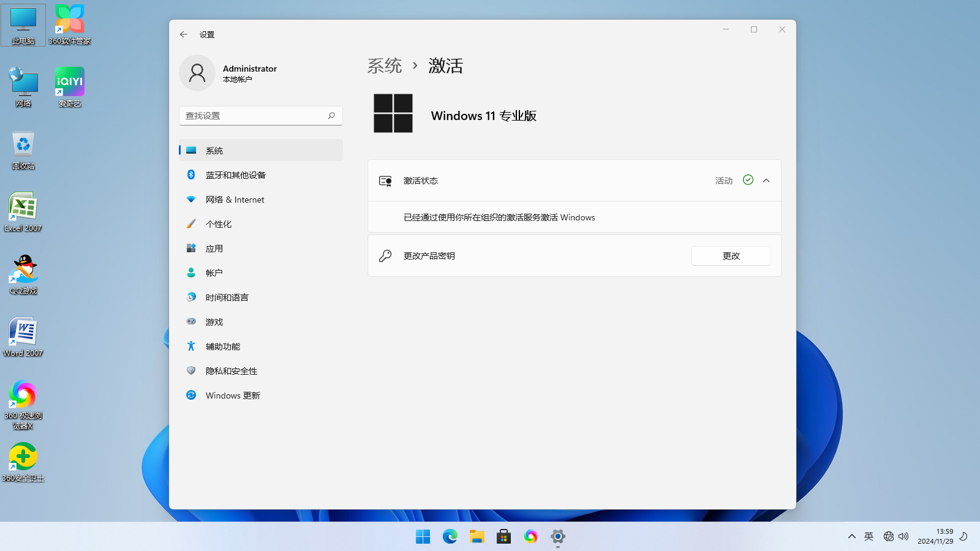Viewport: 980px width, 551px height.
Task: Click the key icon beside 更改产品密钥
Action: click(x=385, y=256)
